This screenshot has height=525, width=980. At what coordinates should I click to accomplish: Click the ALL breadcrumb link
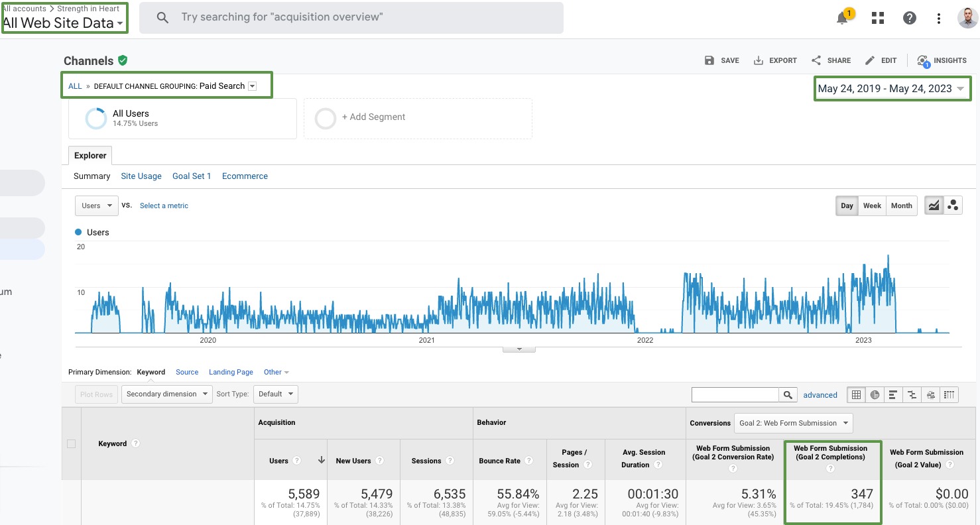(75, 86)
